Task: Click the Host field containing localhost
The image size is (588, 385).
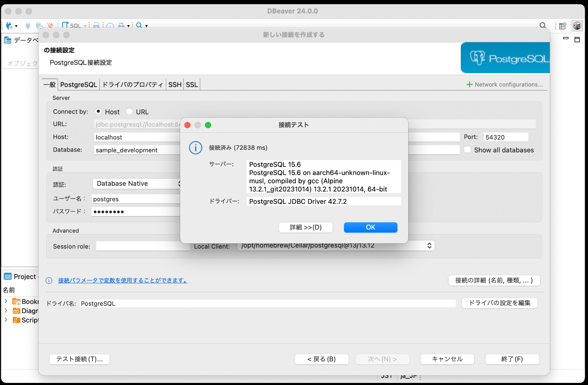Action: [137, 137]
